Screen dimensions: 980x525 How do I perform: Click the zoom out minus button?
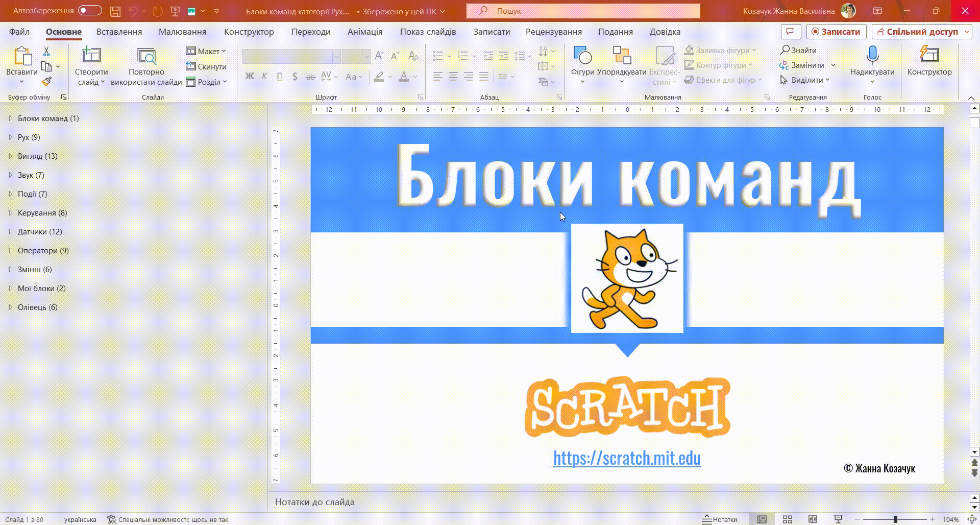point(857,519)
